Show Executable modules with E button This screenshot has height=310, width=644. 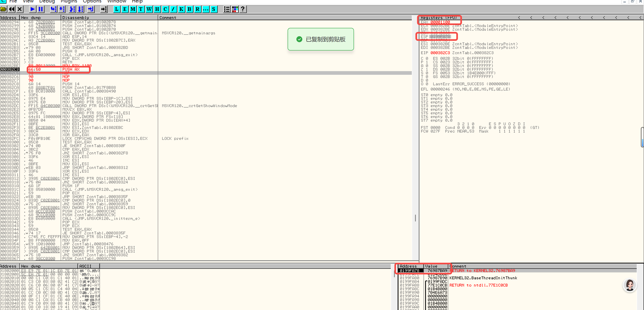(125, 9)
